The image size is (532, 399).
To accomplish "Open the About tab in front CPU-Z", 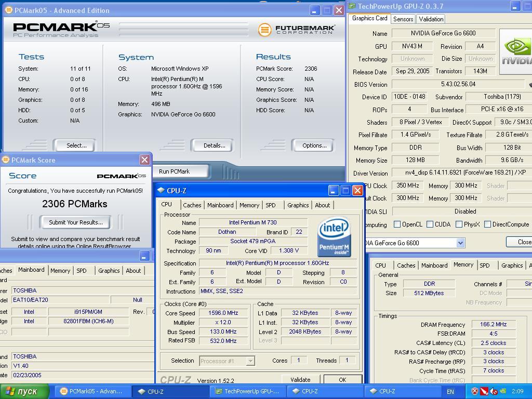I will tap(322, 205).
